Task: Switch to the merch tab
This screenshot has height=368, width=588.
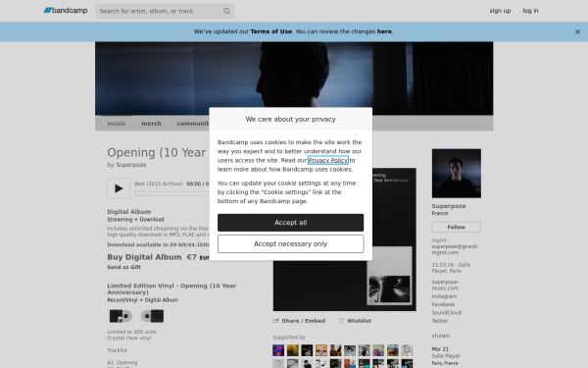Action: [151, 124]
